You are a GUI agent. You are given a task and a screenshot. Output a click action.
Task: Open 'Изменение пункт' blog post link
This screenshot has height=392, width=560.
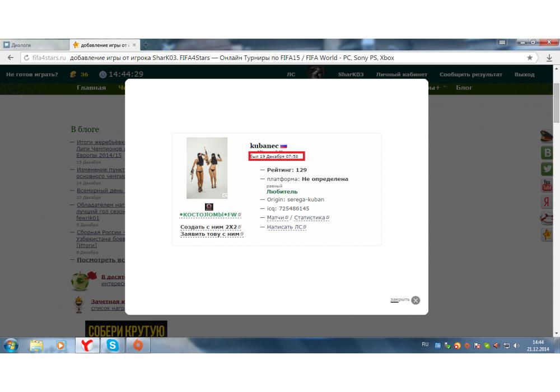click(x=100, y=173)
